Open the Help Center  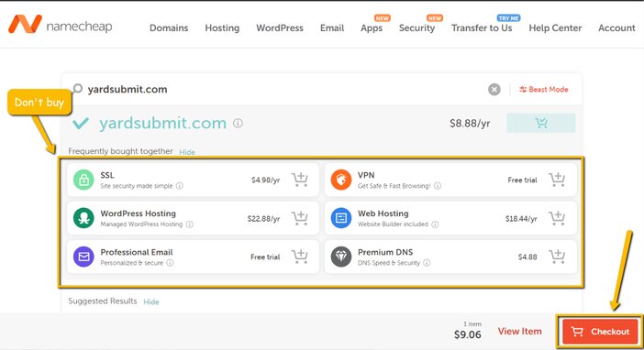click(555, 27)
